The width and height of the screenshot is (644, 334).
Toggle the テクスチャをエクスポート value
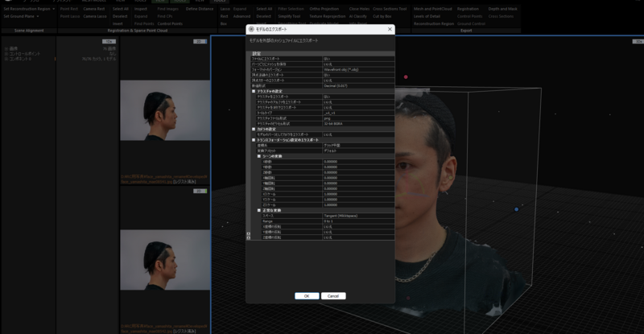pyautogui.click(x=358, y=97)
